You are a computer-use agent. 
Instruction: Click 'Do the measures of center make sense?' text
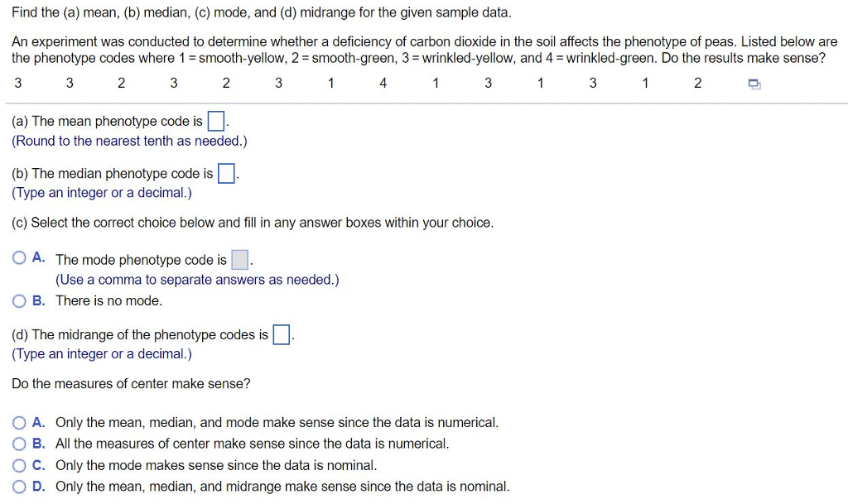pos(131,384)
